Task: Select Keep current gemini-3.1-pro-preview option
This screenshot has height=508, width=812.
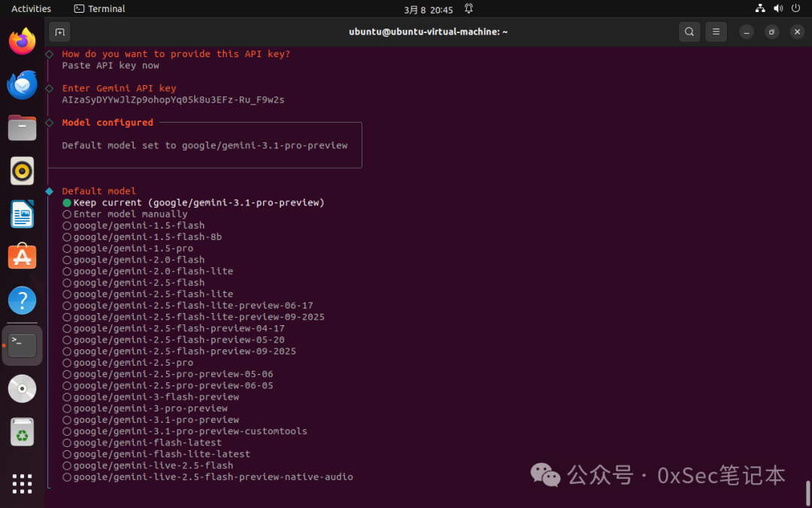Action: pos(193,202)
